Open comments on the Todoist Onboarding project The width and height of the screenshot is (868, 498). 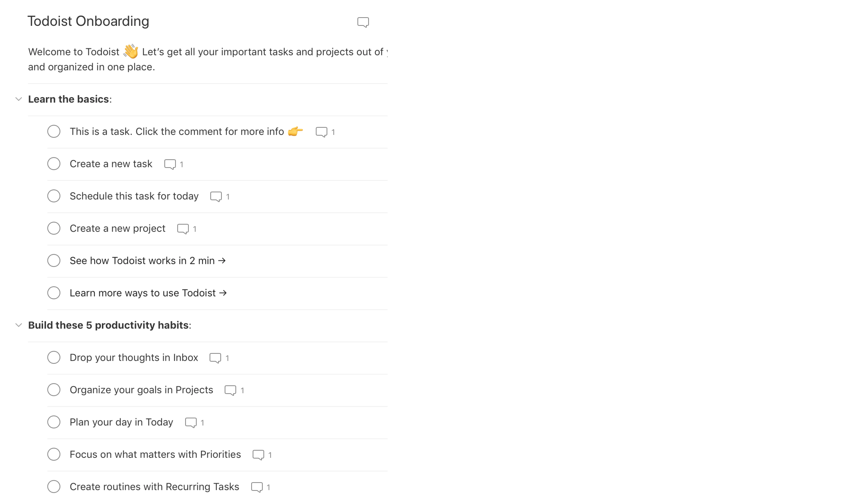click(x=363, y=21)
